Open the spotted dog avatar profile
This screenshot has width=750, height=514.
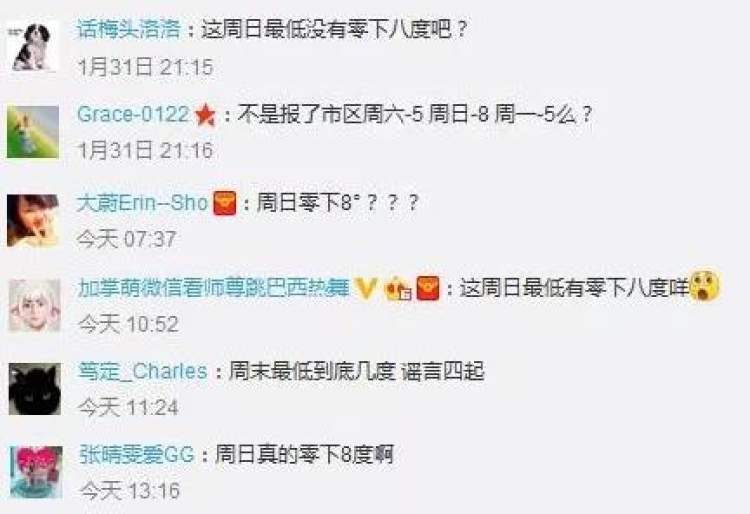pyautogui.click(x=33, y=47)
